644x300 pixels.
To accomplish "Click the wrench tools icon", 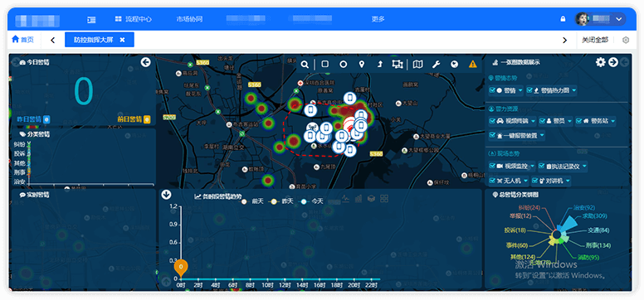I will (x=436, y=64).
